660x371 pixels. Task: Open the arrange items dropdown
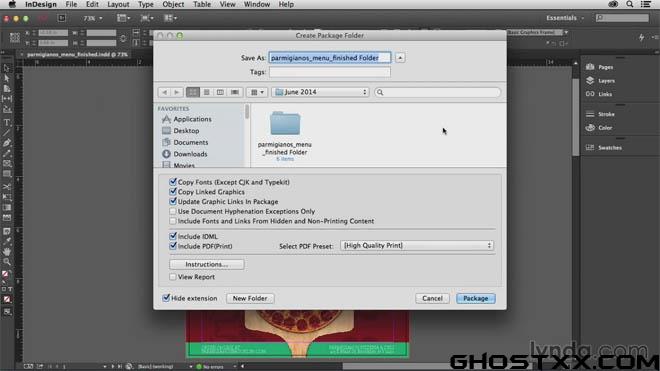257,92
